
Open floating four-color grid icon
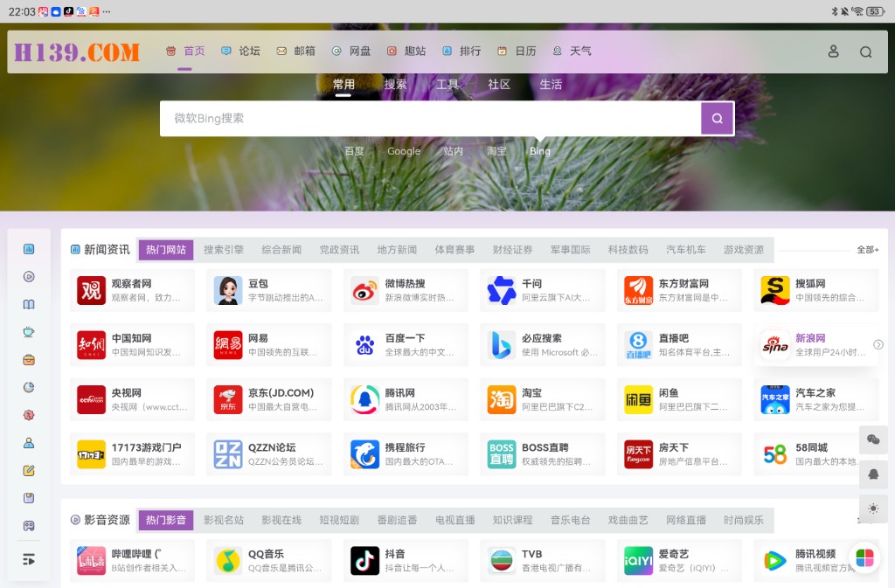[x=864, y=557]
